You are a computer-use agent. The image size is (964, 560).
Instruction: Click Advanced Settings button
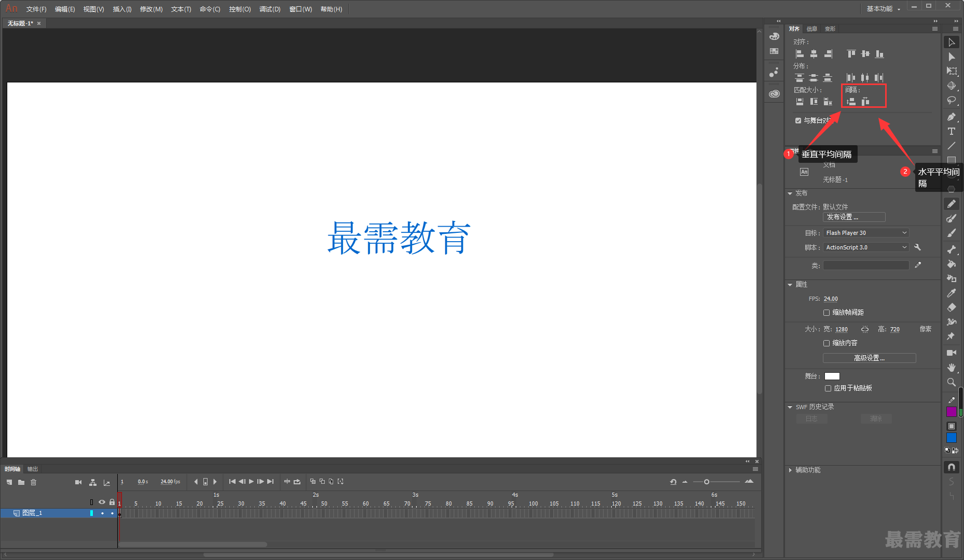coord(869,358)
